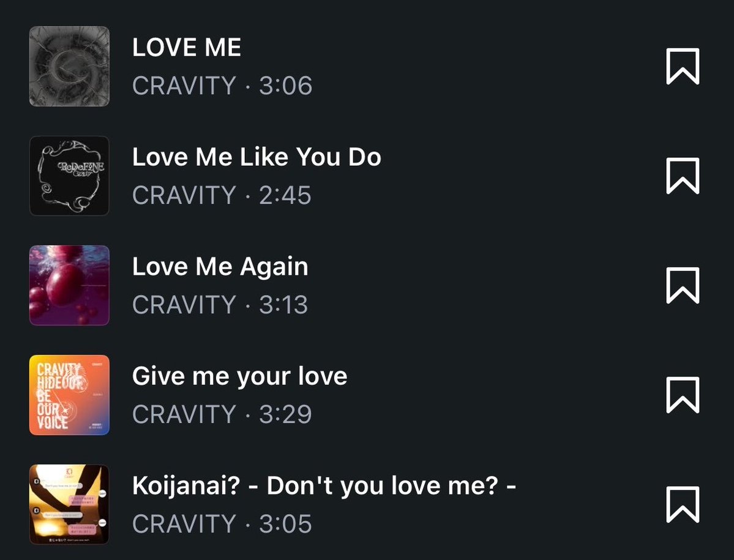Choose the LOVE ME song title
Screen dimensions: 734x560
pyautogui.click(x=186, y=47)
